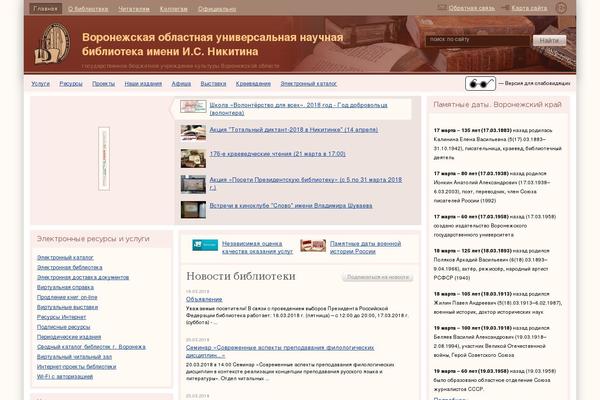Click the Найти search button
The height and width of the screenshot is (400, 600).
pos(549,40)
